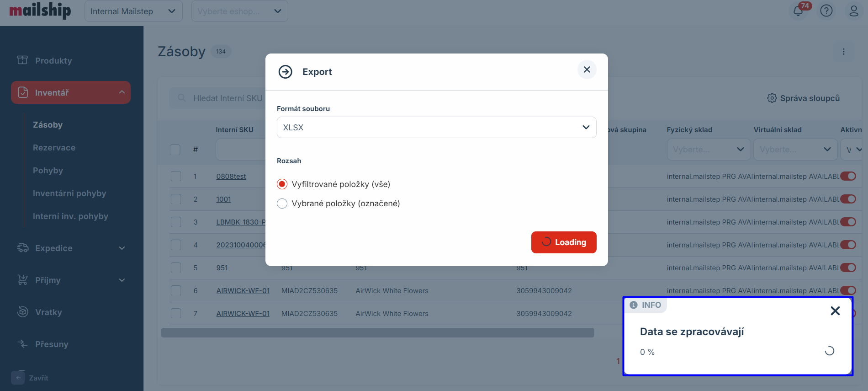
Task: Click the help question mark icon
Action: click(826, 11)
